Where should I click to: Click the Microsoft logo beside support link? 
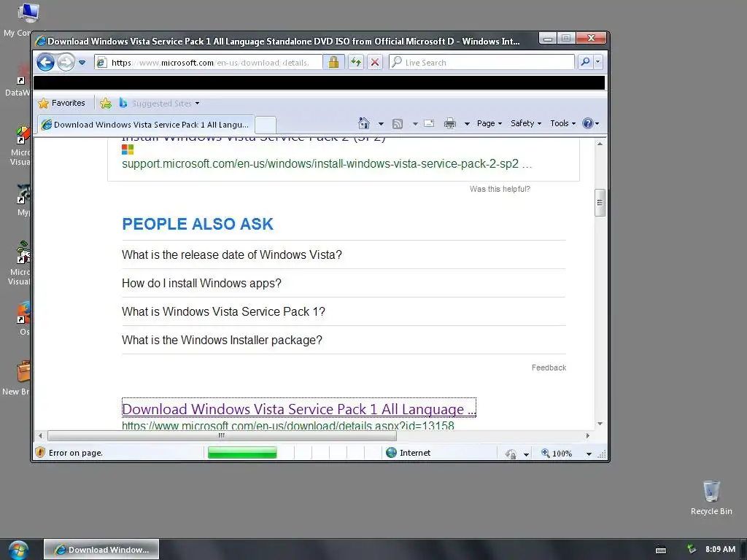pos(128,149)
